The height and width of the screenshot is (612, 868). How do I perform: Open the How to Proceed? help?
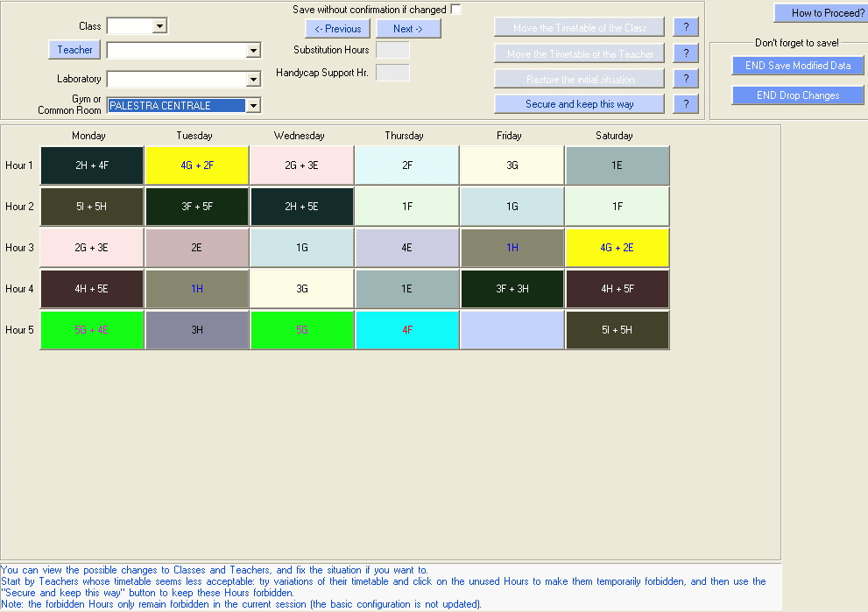(821, 13)
